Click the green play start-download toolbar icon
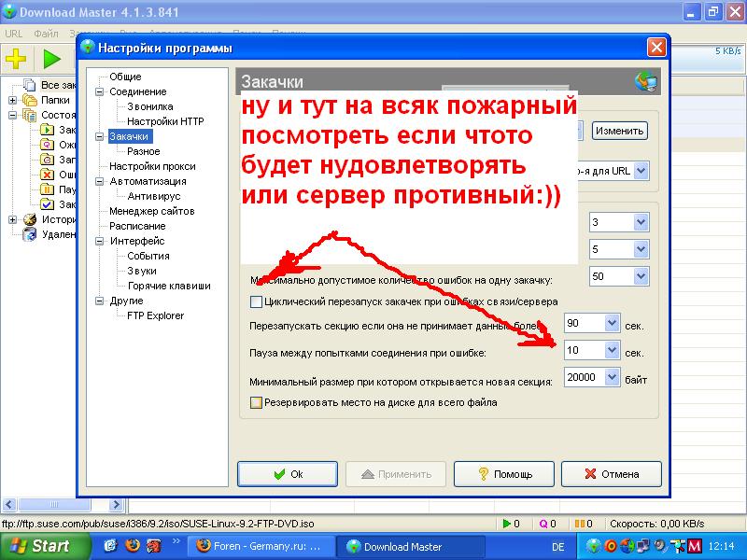747x560 pixels. pos(51,59)
